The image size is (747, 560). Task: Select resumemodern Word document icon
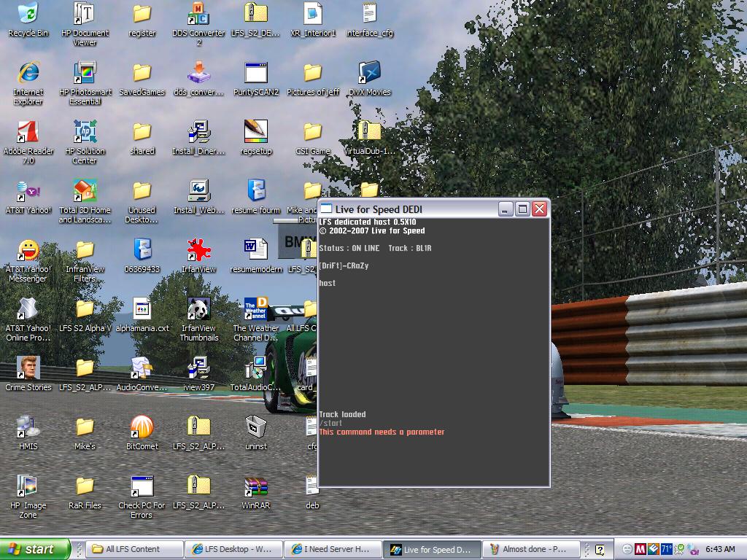pos(256,249)
